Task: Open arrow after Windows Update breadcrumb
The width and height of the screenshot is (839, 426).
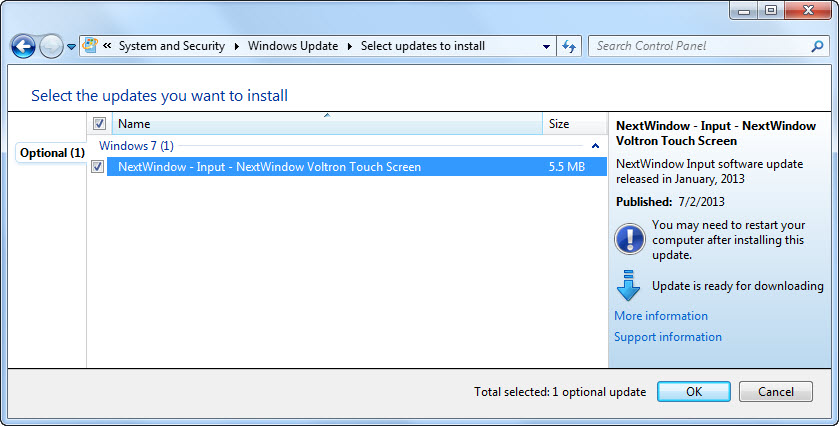Action: click(350, 47)
